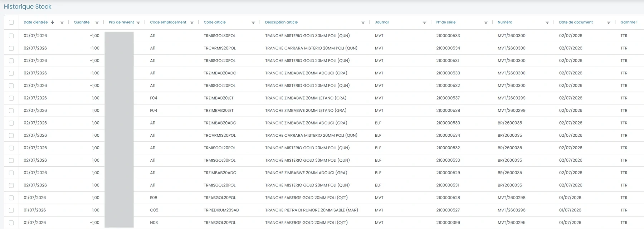The width and height of the screenshot is (644, 229).
Task: Sort by Numéro column header
Action: pyautogui.click(x=505, y=22)
